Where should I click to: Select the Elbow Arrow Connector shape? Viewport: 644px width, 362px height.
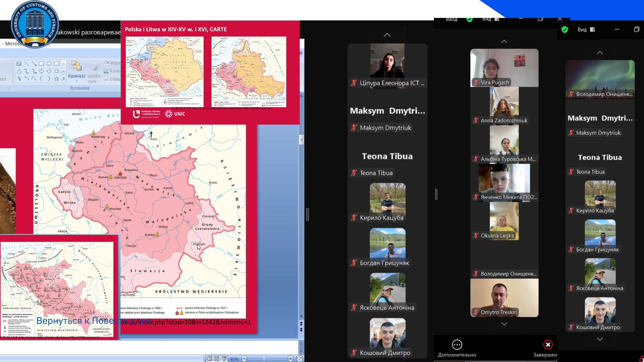(34, 71)
